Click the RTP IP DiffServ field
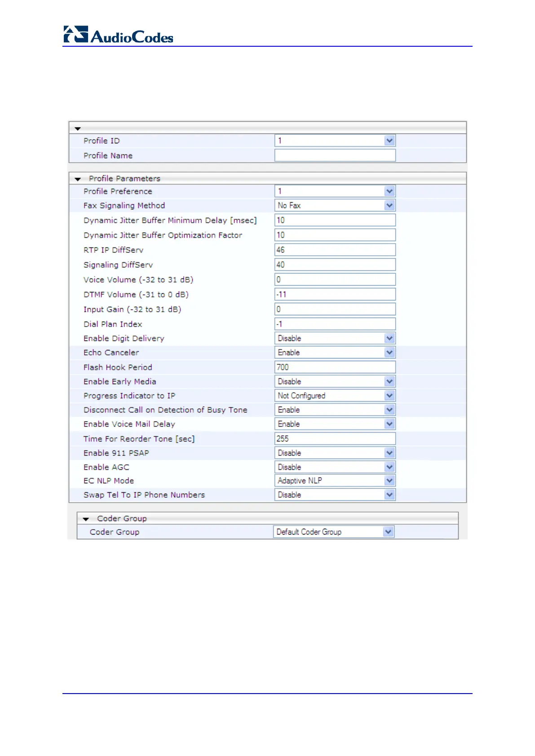 pos(335,250)
